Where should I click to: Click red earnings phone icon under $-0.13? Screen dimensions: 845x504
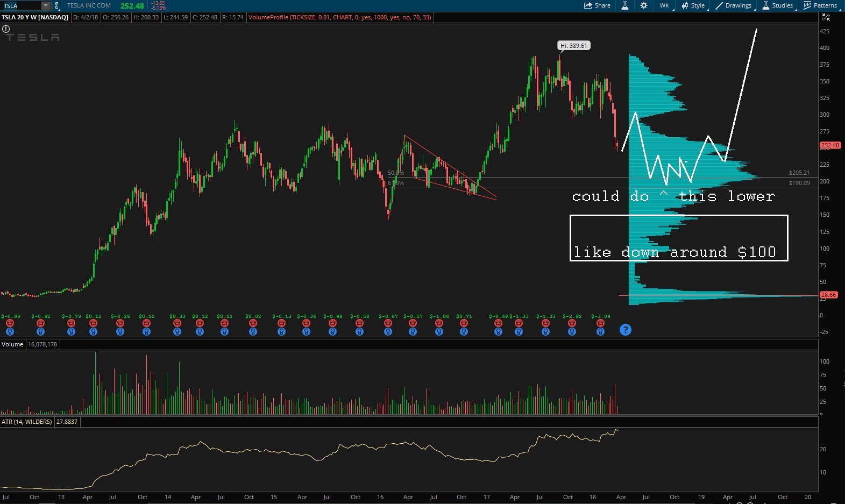coord(281,323)
